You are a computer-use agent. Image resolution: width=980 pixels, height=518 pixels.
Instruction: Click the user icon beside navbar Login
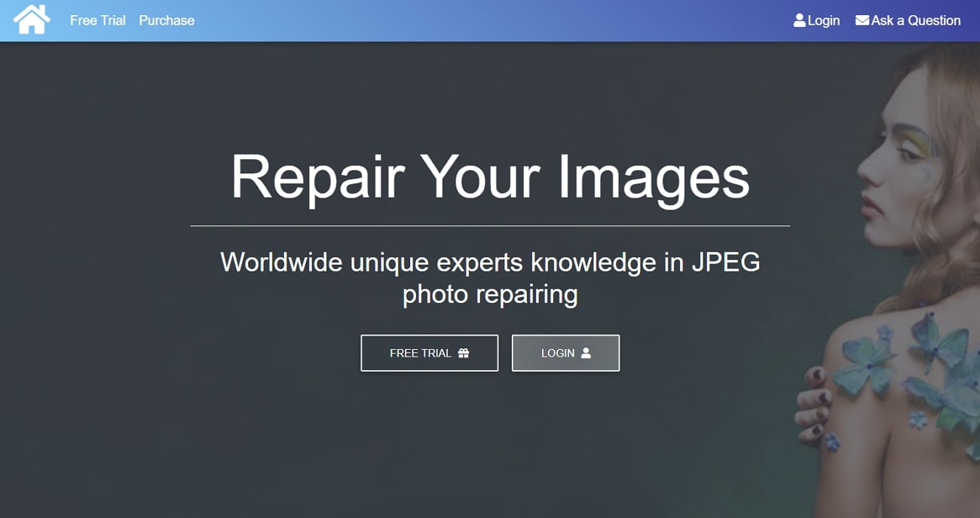799,20
